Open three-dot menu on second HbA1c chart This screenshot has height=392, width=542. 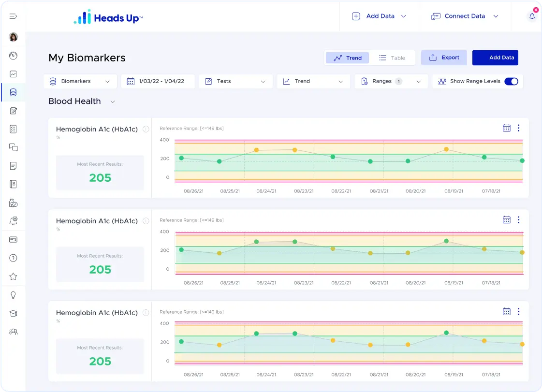pyautogui.click(x=518, y=220)
